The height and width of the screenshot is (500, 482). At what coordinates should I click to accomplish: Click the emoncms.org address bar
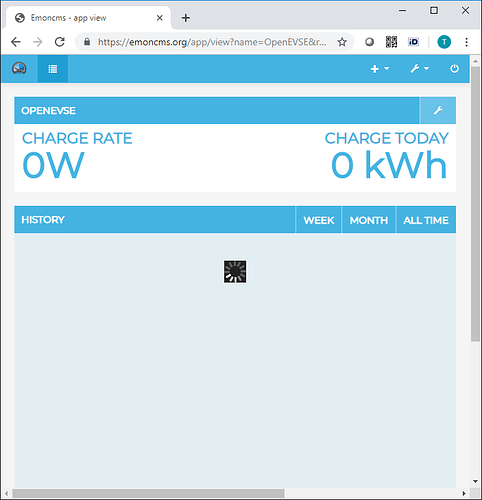coord(212,42)
